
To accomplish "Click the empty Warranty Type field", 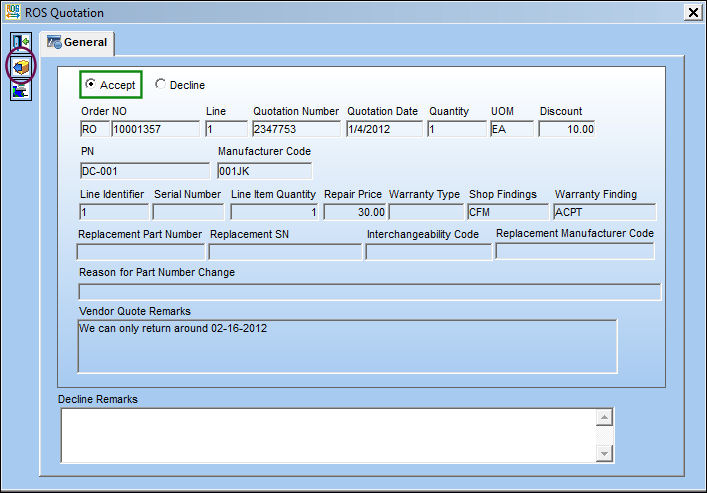I will [x=426, y=212].
